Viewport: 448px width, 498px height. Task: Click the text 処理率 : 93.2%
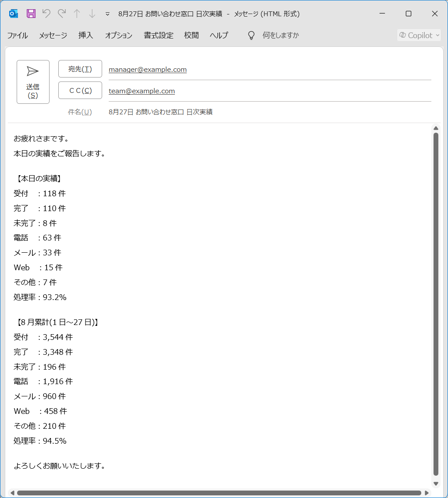click(x=40, y=297)
